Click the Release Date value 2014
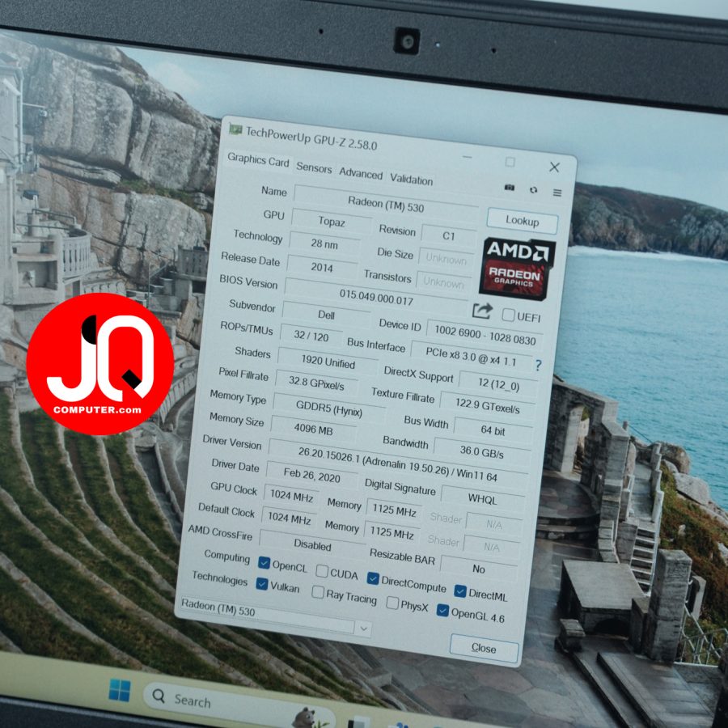Screen dimensions: 728x728 [x=322, y=267]
